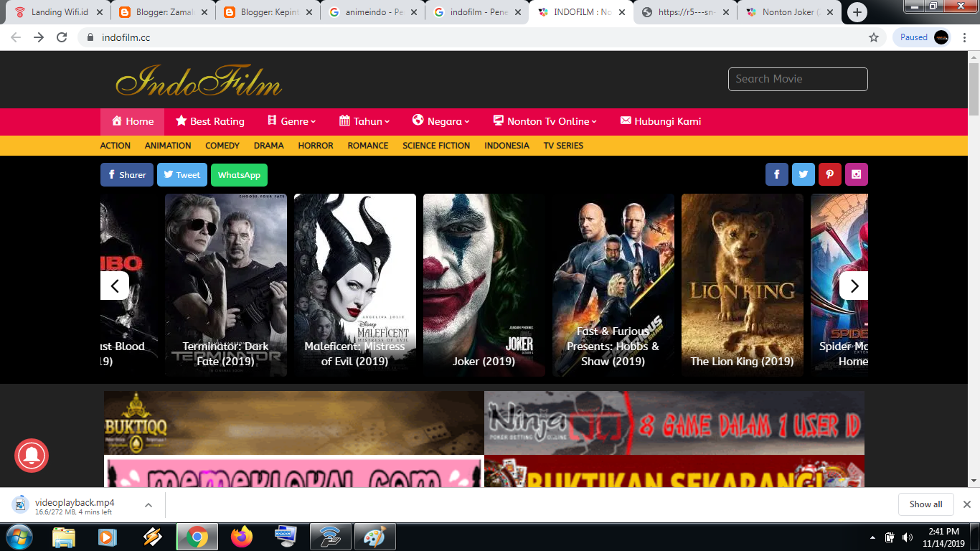
Task: Click the Ninja 8 Game banner ad
Action: pos(674,423)
